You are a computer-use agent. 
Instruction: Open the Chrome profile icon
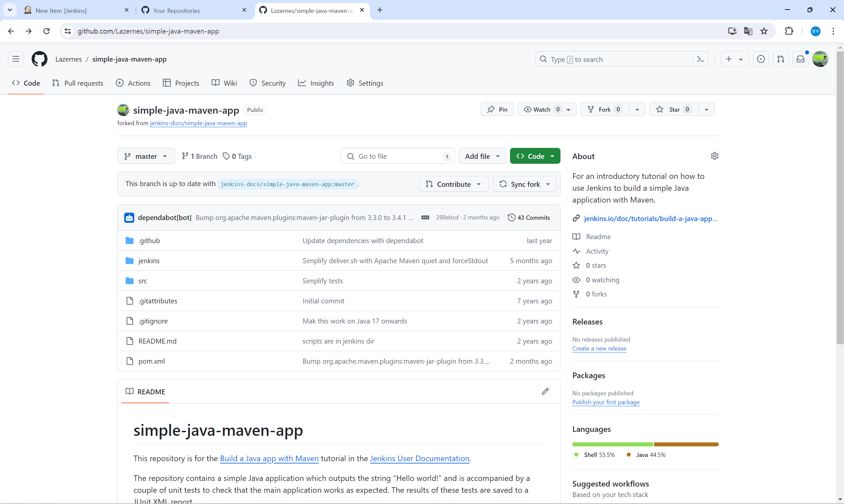815,31
